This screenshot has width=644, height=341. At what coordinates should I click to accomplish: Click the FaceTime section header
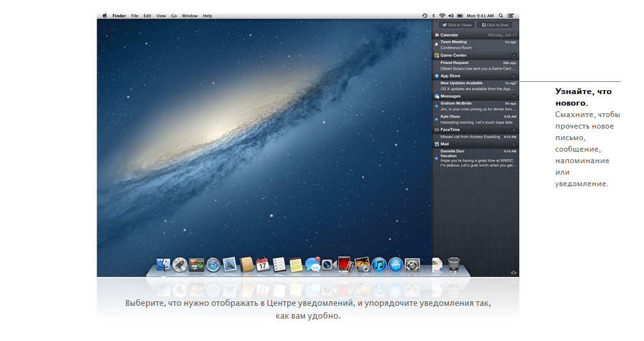coord(476,130)
